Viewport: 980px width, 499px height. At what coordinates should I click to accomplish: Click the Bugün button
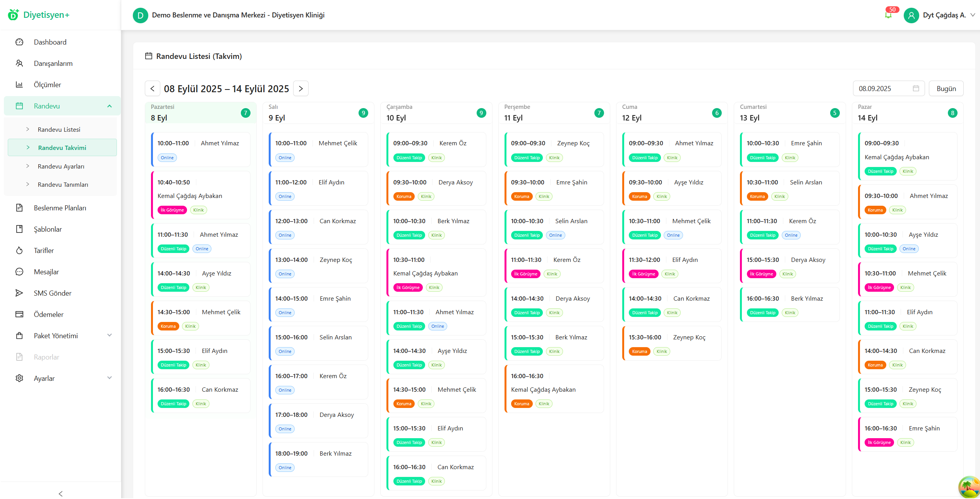tap(946, 88)
